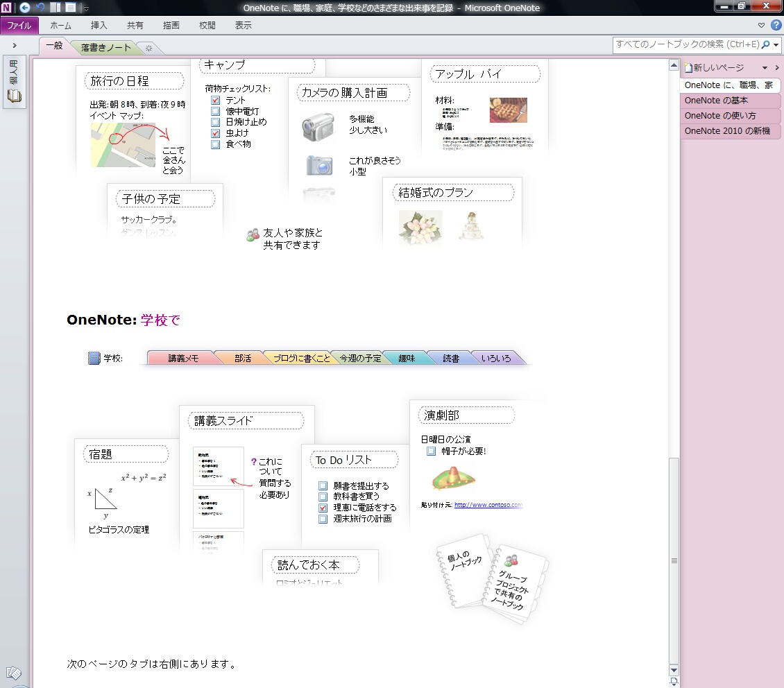Create a new section with the asterisk tab
Screen dimensions: 784x688
click(x=148, y=48)
